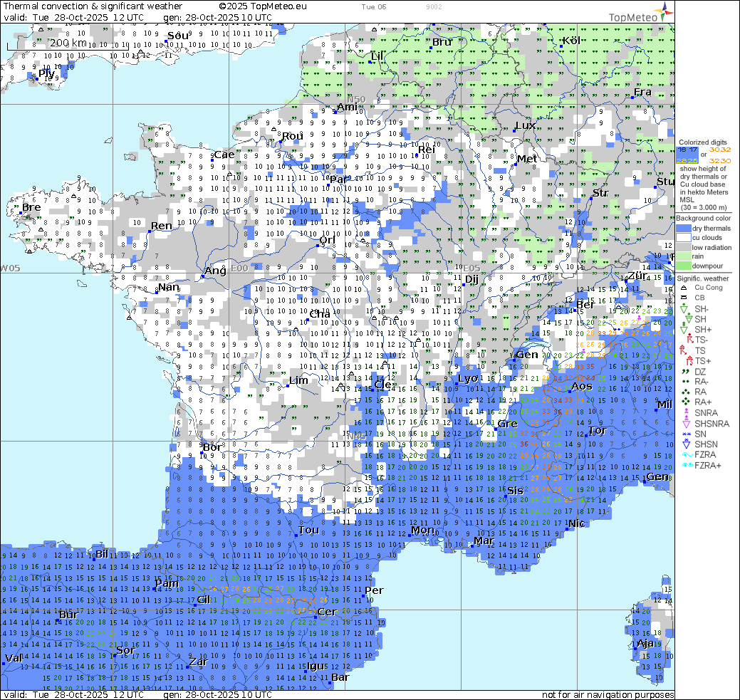Click the red TS thunderstorm legend symbol
This screenshot has width=740, height=700.
pos(683,351)
